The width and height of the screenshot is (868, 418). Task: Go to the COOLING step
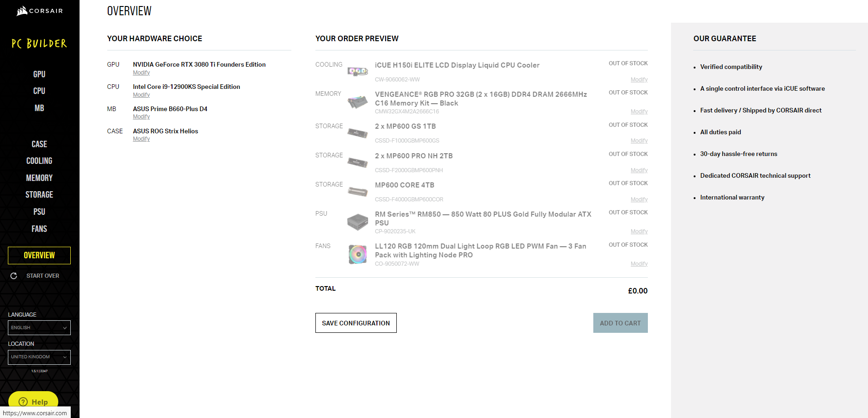(x=39, y=161)
